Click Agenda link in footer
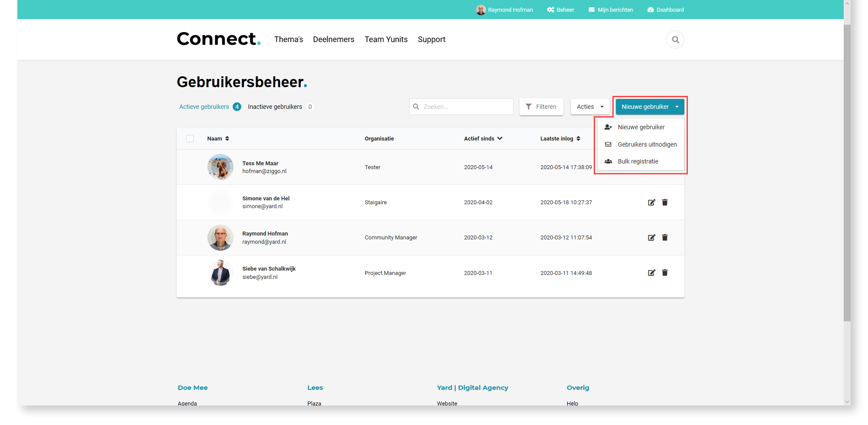The height and width of the screenshot is (425, 868). pyautogui.click(x=187, y=403)
